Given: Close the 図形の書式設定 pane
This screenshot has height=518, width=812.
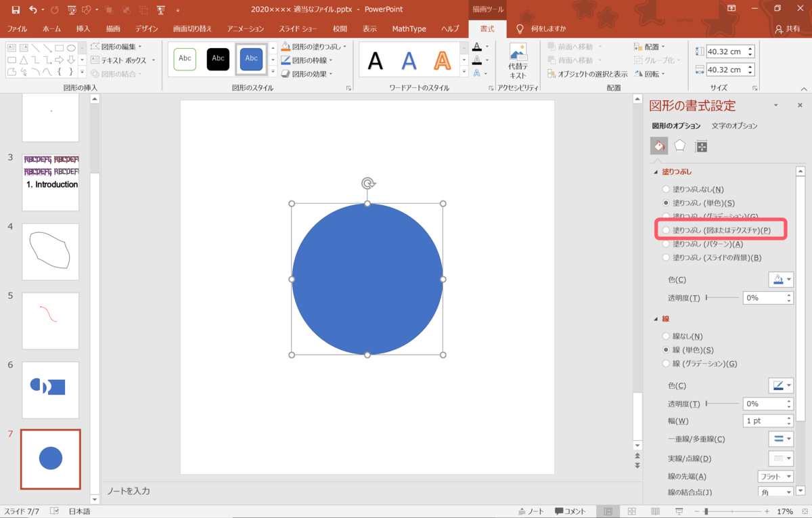Looking at the screenshot, I should [x=800, y=106].
